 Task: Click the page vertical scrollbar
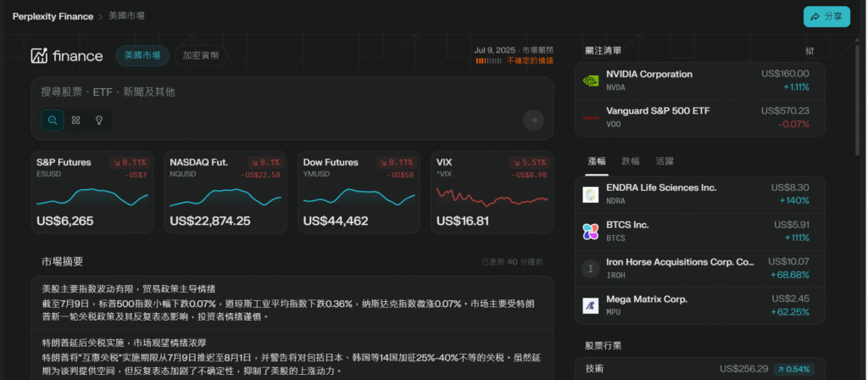click(858, 100)
